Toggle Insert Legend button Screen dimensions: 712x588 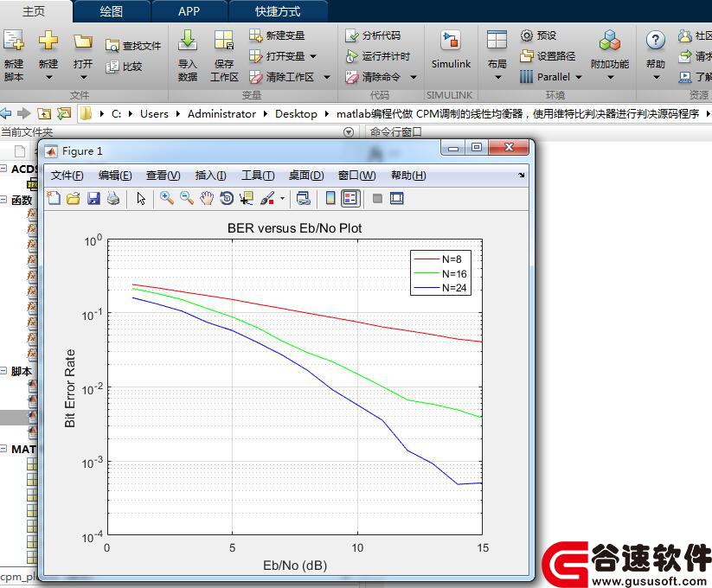(x=350, y=198)
